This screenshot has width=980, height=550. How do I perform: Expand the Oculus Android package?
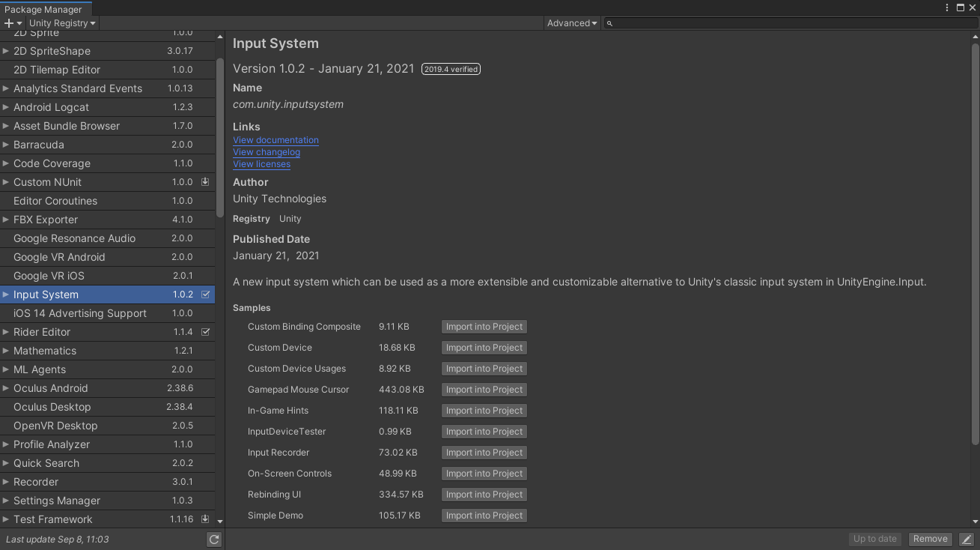[x=6, y=388]
